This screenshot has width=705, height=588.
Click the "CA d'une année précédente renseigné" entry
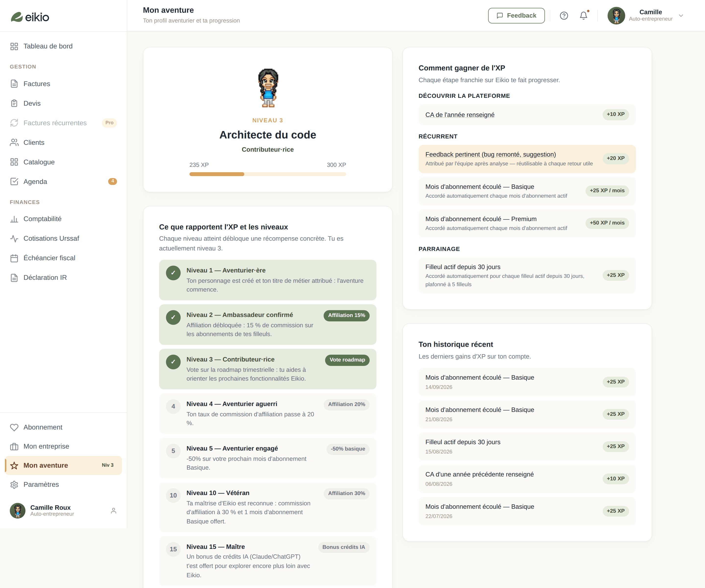click(527, 479)
